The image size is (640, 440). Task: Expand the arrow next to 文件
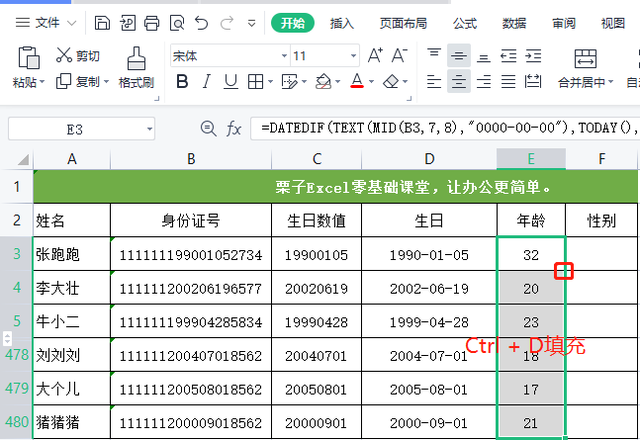click(71, 23)
